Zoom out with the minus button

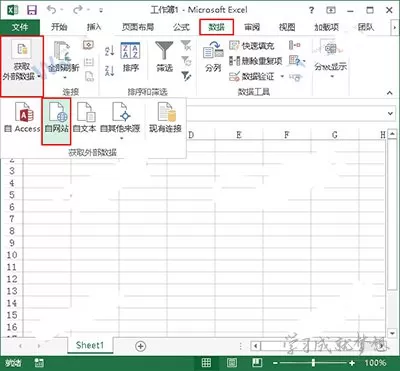click(275, 363)
